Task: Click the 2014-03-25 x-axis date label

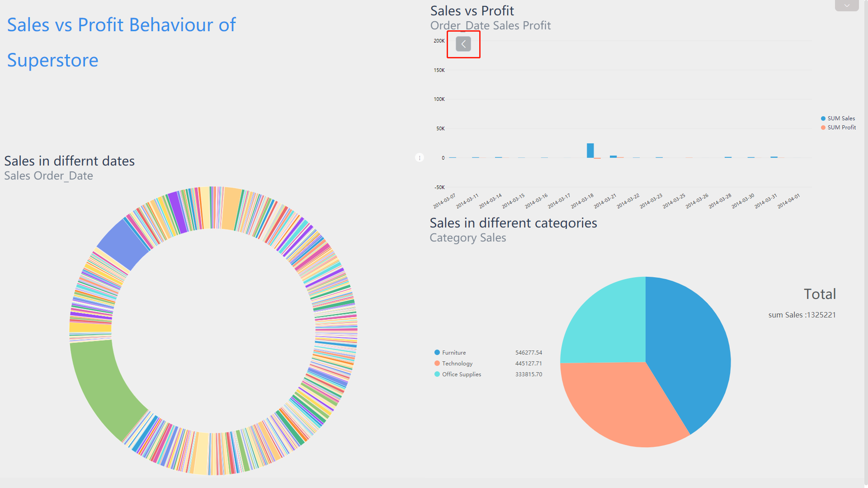Action: pyautogui.click(x=674, y=201)
